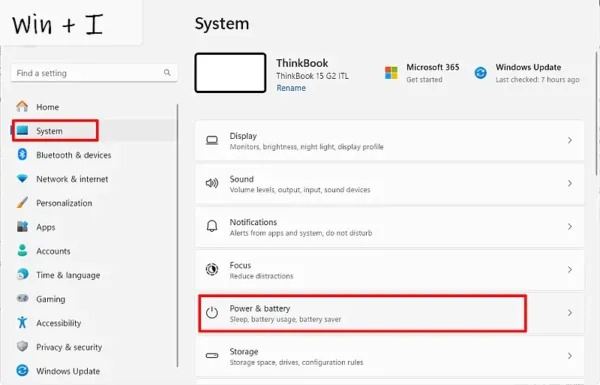
Task: Open the Power & battery title
Action: [259, 308]
